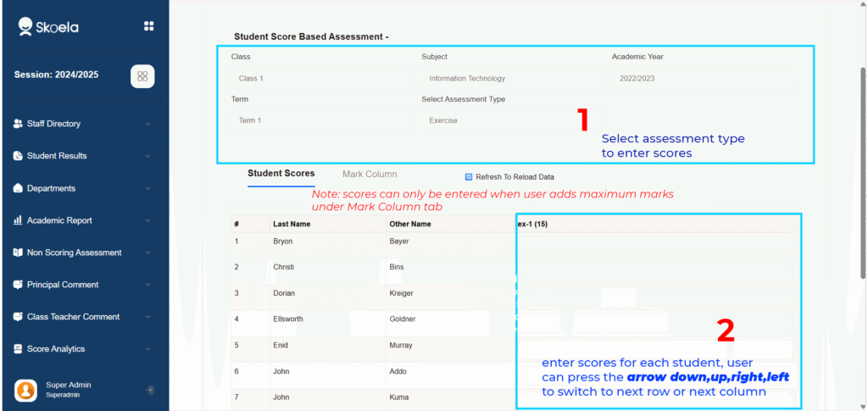Click the Academic Report chart icon
Viewport: 868px width, 411px height.
pyautogui.click(x=18, y=220)
